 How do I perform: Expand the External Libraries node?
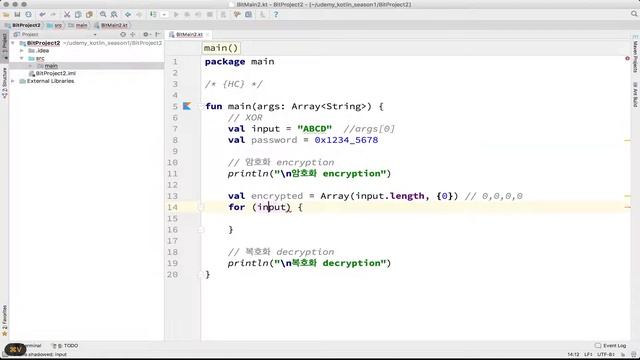(x=13, y=81)
